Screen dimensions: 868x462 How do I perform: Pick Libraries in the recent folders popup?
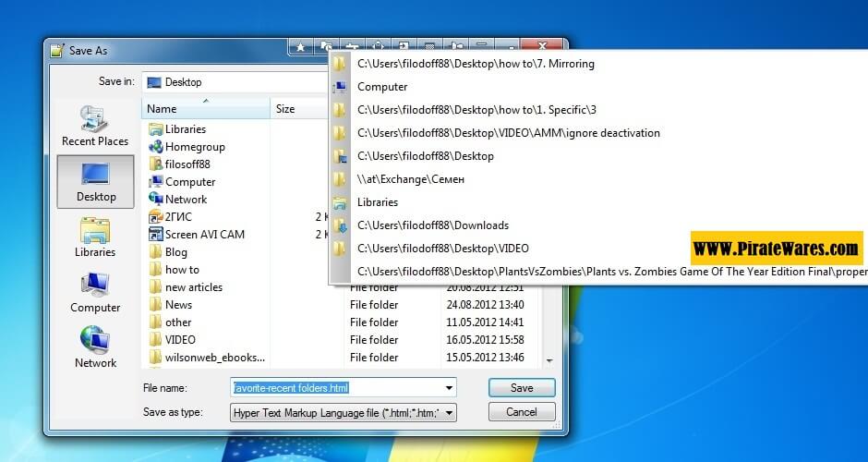(x=378, y=202)
